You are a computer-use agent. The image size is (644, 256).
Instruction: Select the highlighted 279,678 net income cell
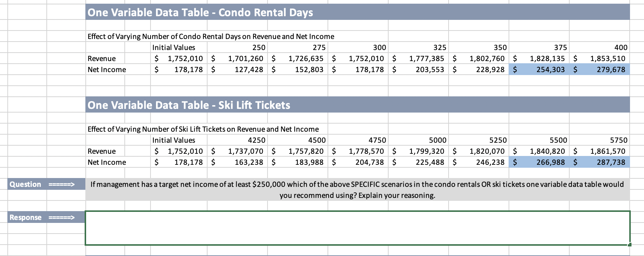click(599, 70)
